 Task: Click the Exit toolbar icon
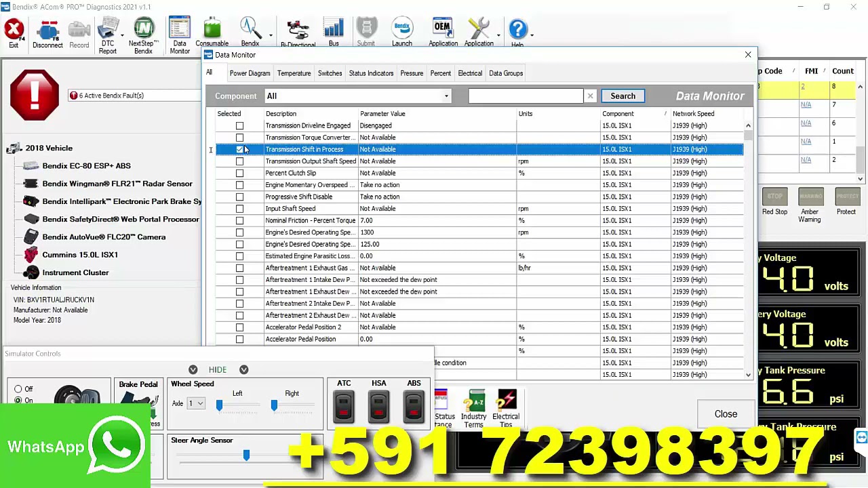pyautogui.click(x=14, y=33)
